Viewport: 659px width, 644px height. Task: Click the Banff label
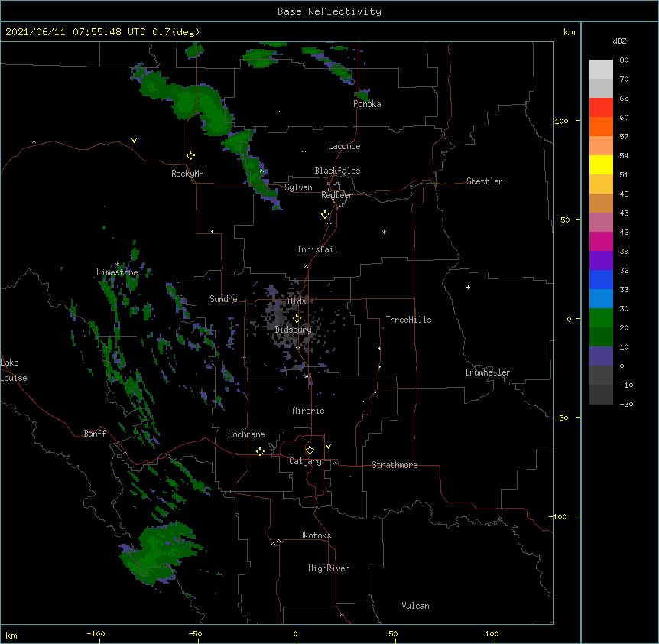pos(95,434)
